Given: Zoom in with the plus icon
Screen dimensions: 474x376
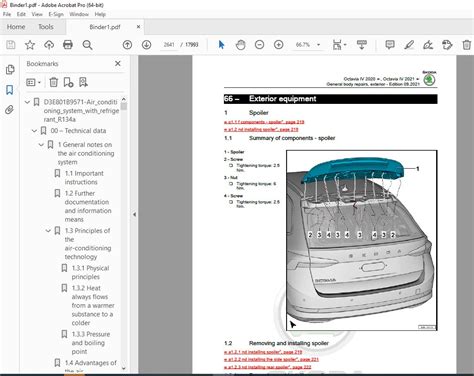Looking at the screenshot, I should [278, 45].
